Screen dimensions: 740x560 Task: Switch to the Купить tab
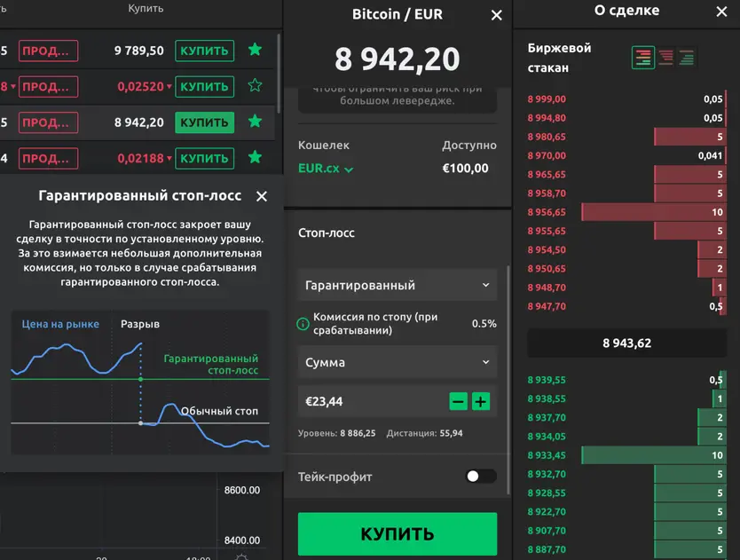point(146,8)
